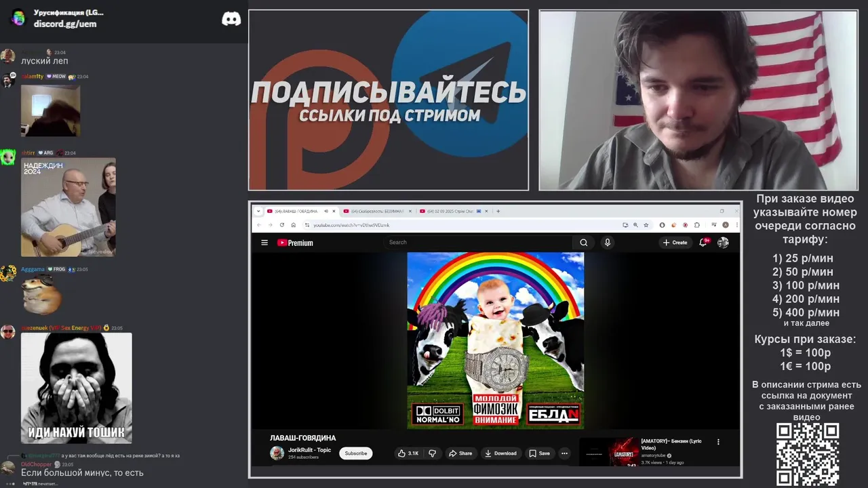
Task: Like the video with thumbs up 3.1K
Action: 408,453
